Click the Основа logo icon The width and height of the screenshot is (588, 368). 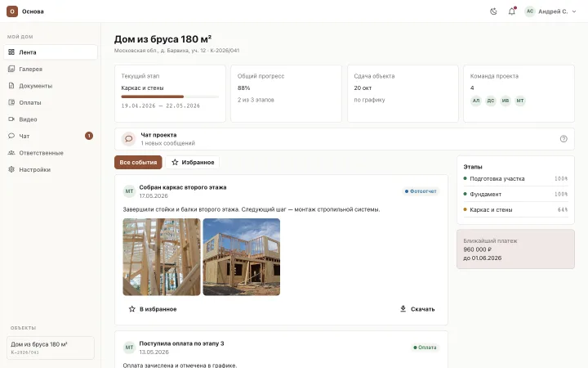click(12, 11)
